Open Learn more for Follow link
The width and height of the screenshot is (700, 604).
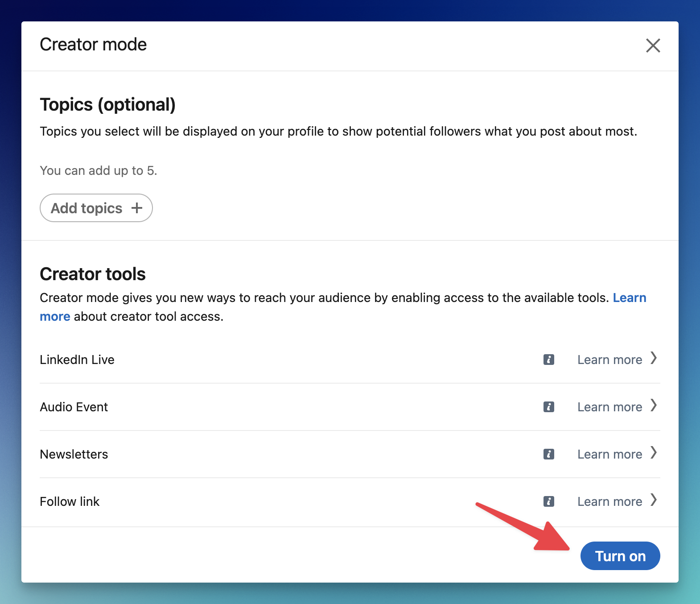pyautogui.click(x=610, y=501)
